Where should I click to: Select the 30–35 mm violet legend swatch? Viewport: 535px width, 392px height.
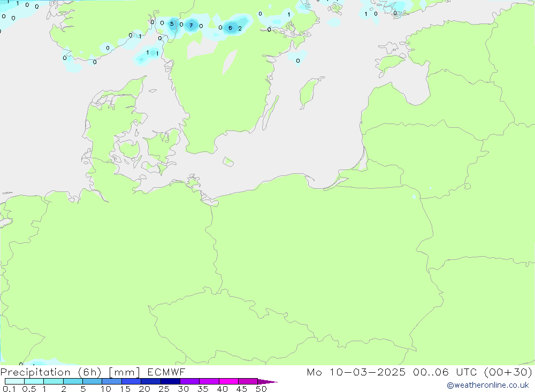point(190,381)
